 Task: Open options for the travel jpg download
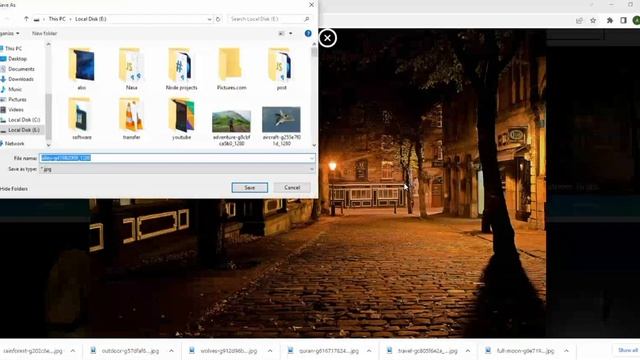click(x=468, y=351)
